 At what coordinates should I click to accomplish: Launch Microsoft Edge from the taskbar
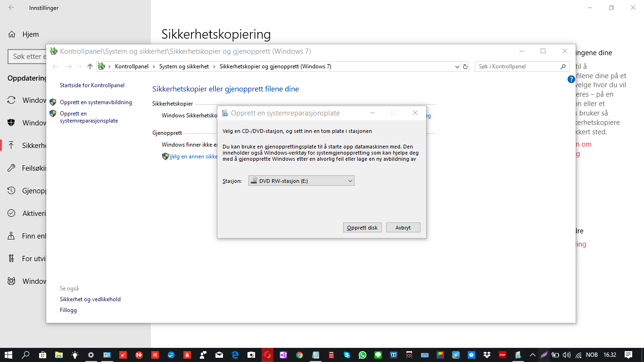[x=235, y=355]
